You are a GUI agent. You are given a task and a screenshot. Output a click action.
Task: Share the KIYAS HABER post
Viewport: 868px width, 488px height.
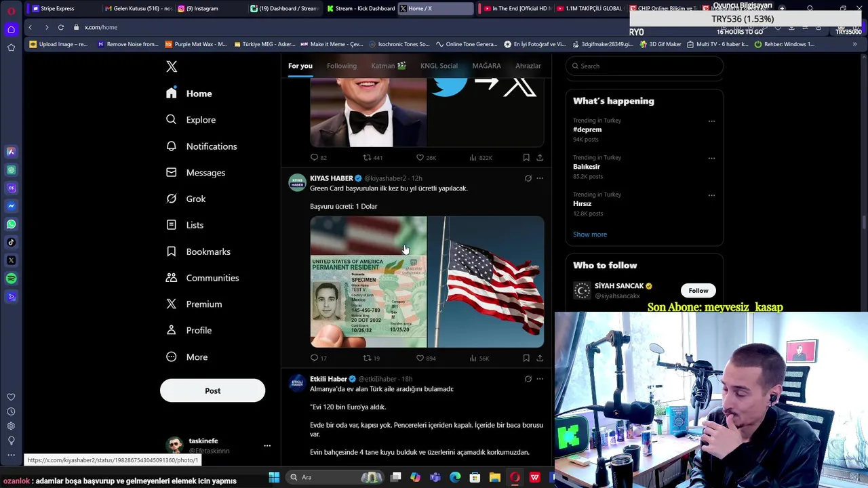[x=540, y=358]
